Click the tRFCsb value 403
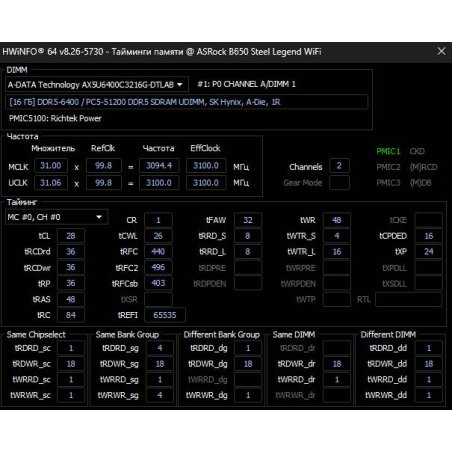Screen dimensions: 452x452 tap(158, 283)
